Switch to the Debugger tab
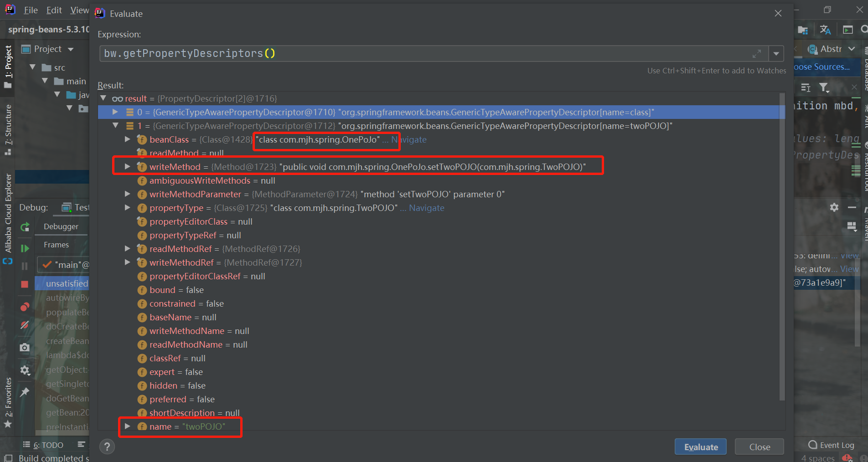 click(61, 226)
